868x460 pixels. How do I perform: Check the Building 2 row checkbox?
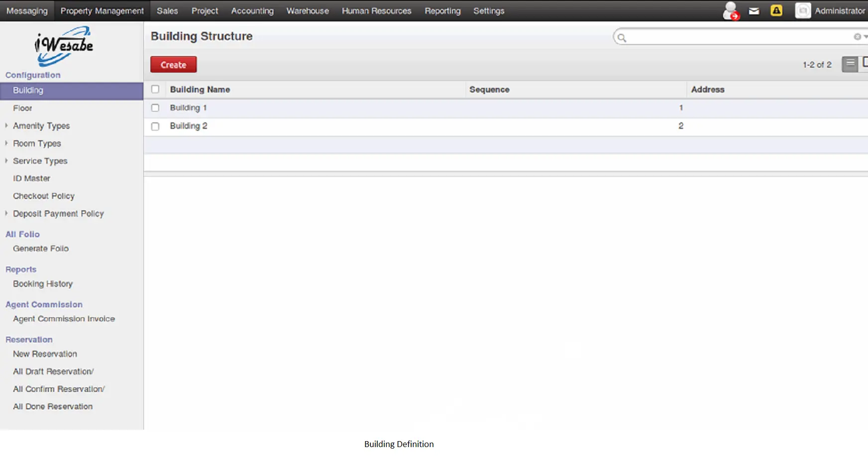(x=155, y=126)
